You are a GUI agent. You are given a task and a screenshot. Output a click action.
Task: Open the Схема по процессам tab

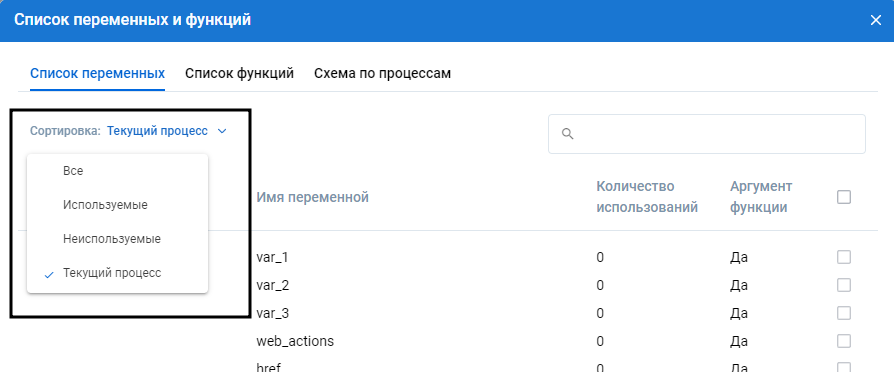point(383,74)
